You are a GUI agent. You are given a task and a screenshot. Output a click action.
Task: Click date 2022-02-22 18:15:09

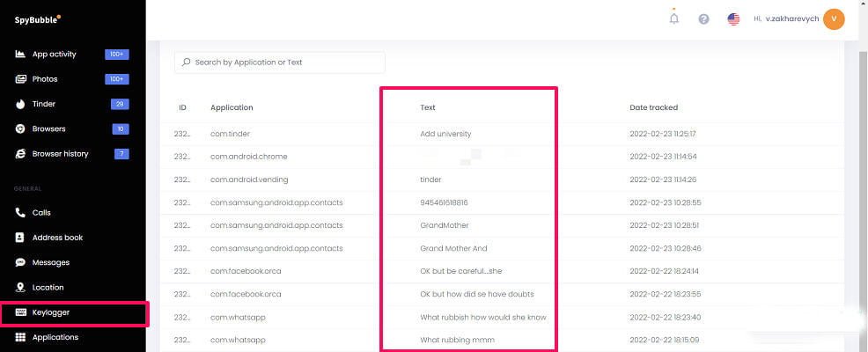[665, 340]
